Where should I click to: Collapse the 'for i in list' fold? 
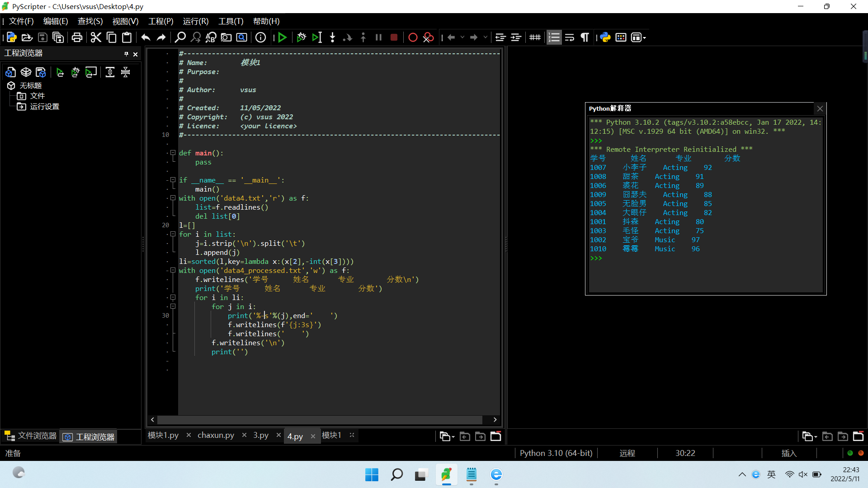[173, 234]
